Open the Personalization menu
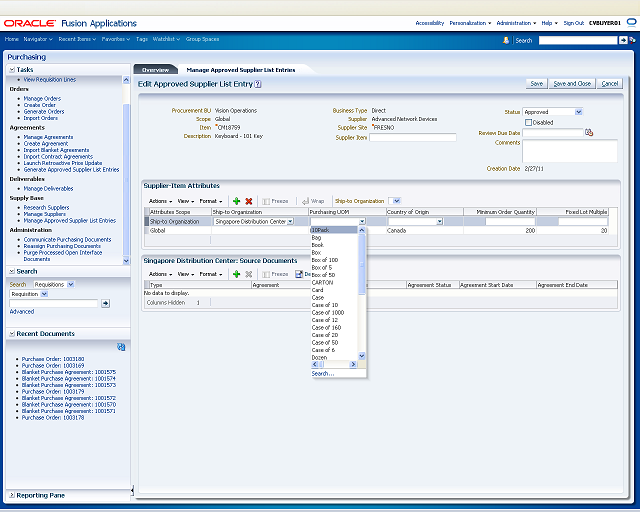Image resolution: width=640 pixels, height=512 pixels. pos(470,23)
